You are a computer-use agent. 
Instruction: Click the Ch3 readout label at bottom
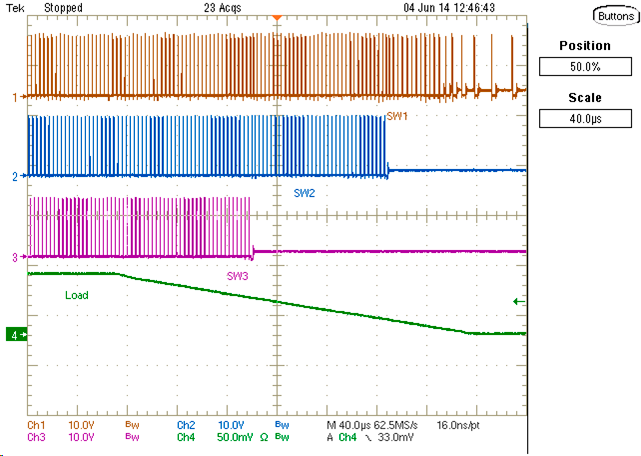(x=36, y=437)
